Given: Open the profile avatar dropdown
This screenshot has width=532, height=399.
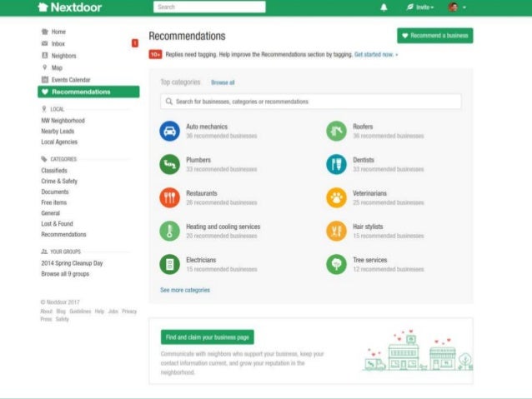Looking at the screenshot, I should (x=457, y=7).
